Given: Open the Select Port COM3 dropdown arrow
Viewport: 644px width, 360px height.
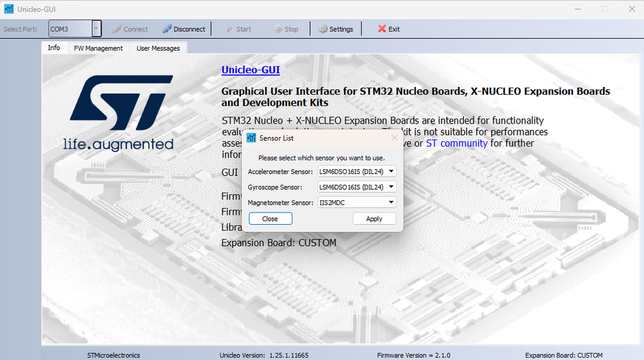Looking at the screenshot, I should (x=97, y=29).
